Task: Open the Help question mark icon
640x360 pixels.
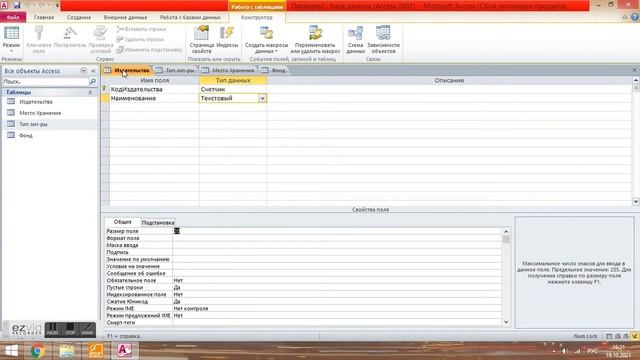Action: point(635,17)
